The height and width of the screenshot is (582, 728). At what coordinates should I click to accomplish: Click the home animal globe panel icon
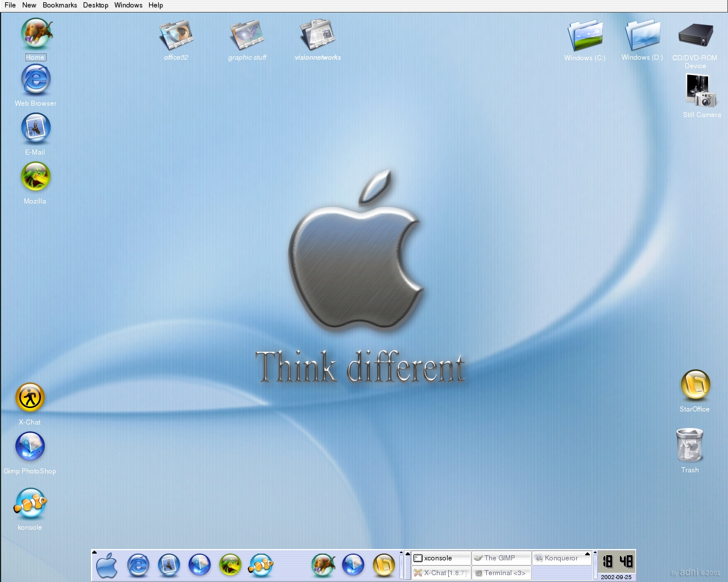click(x=323, y=565)
